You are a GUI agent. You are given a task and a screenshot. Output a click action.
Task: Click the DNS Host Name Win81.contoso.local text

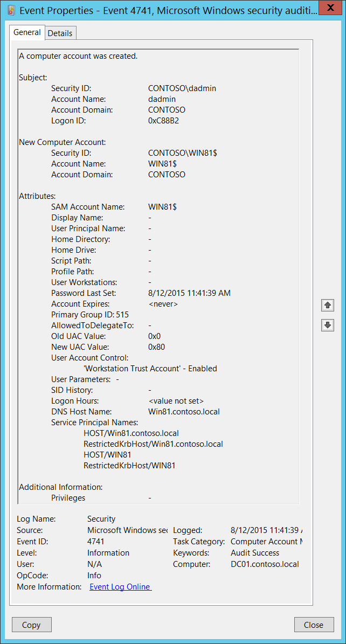pyautogui.click(x=184, y=412)
